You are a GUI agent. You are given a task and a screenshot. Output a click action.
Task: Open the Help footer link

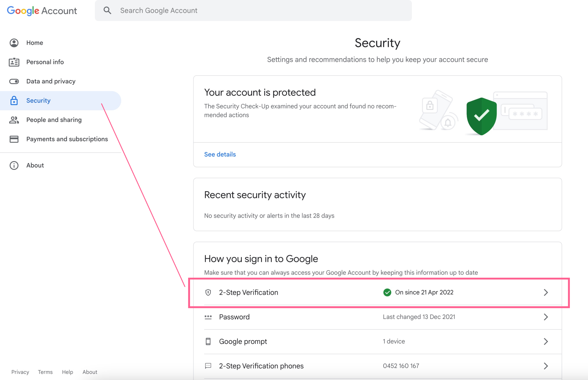(x=67, y=372)
